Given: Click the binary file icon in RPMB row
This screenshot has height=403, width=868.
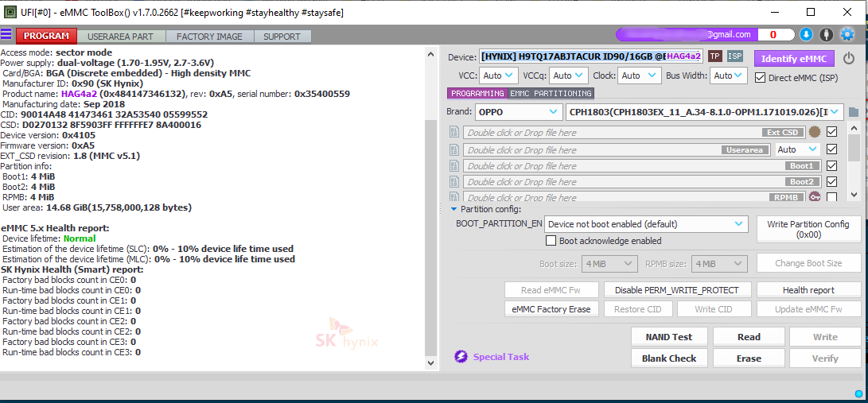Looking at the screenshot, I should [x=454, y=197].
